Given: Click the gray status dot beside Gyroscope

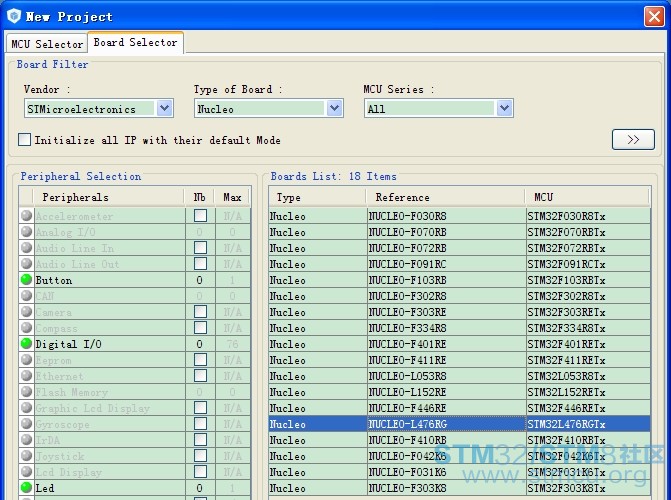Looking at the screenshot, I should (x=27, y=423).
